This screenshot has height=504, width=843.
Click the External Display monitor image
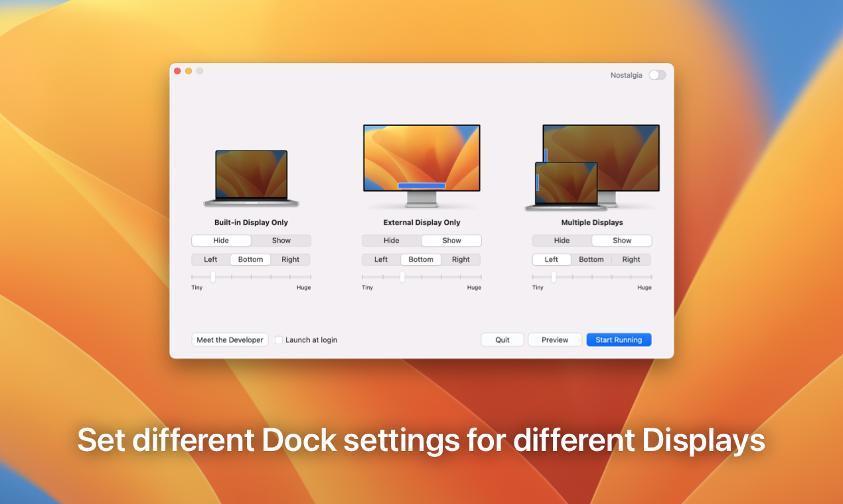(x=421, y=166)
